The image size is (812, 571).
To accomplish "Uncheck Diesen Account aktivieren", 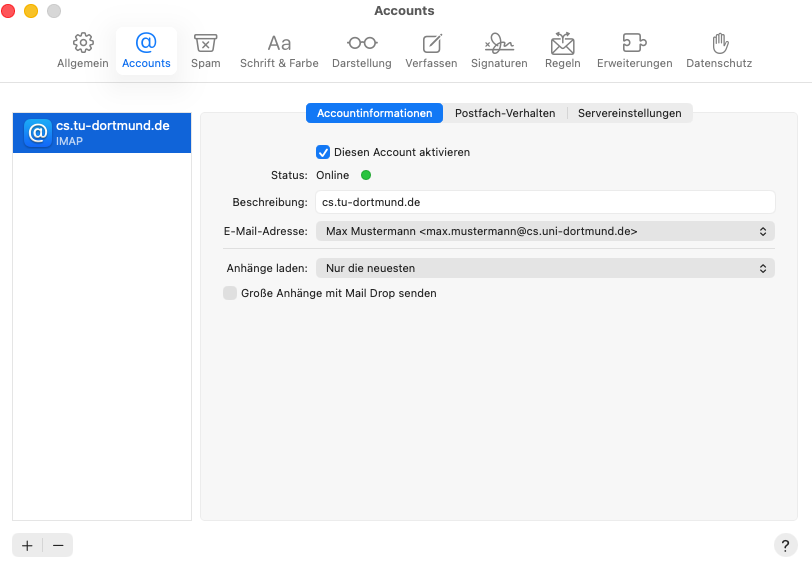I will [323, 152].
